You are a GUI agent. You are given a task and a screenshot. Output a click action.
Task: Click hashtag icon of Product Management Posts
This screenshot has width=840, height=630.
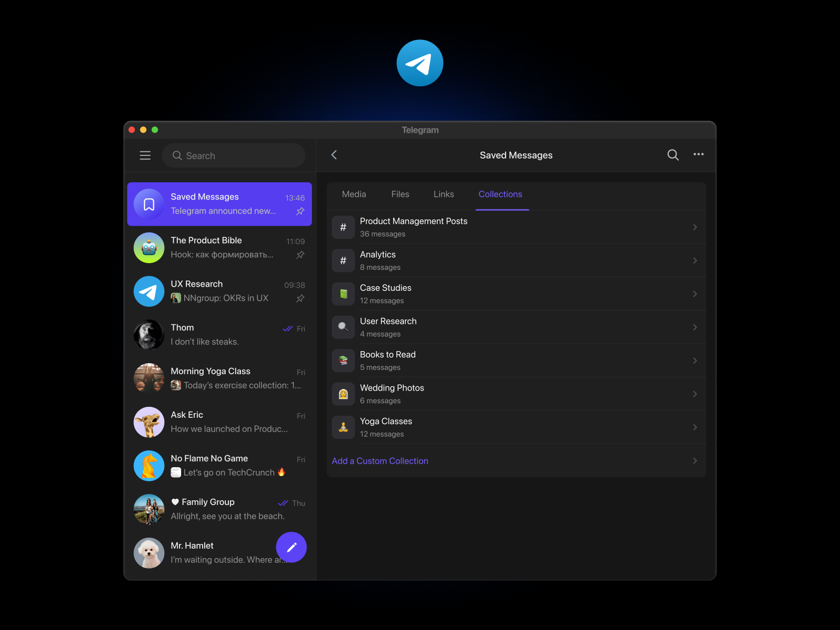point(343,227)
